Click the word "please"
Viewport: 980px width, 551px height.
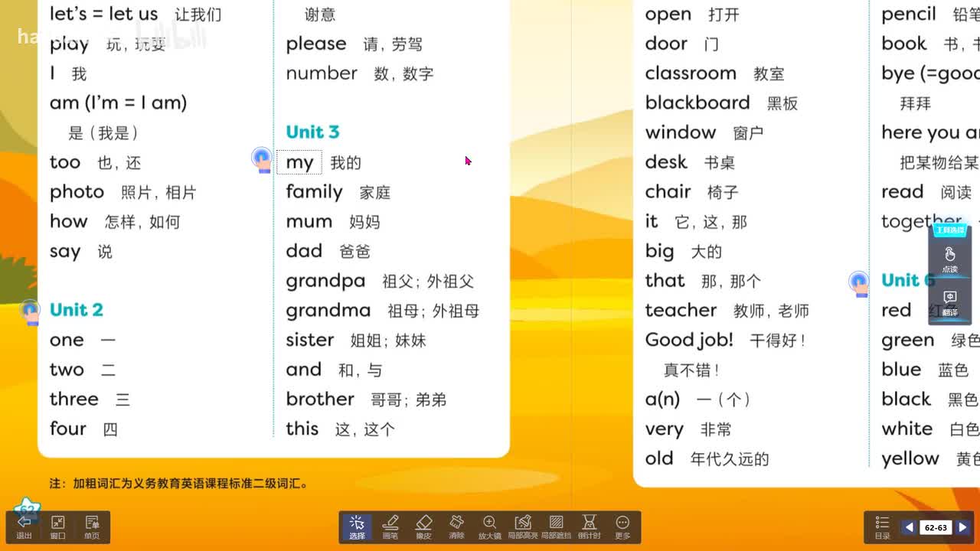pyautogui.click(x=316, y=44)
